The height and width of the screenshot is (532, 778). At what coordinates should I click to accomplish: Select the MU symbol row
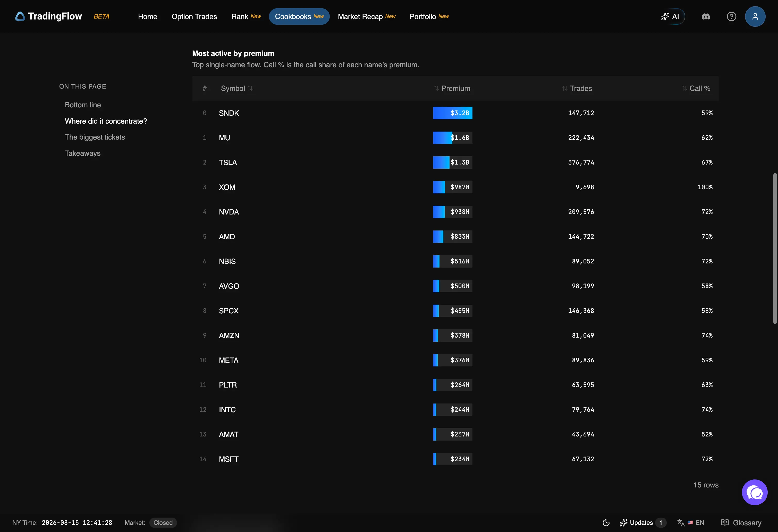pos(455,138)
